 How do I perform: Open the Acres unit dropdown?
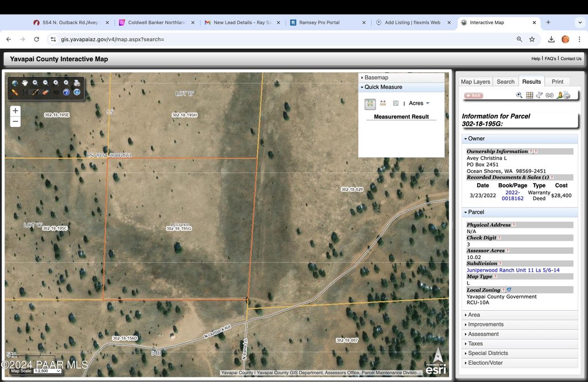(419, 103)
